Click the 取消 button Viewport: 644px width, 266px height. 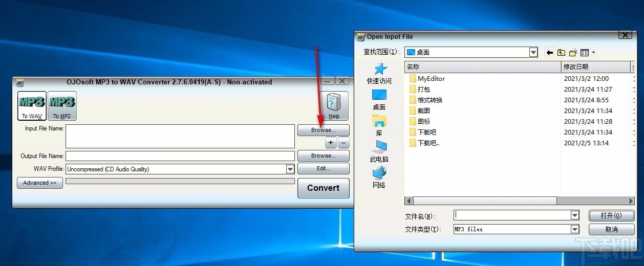pos(611,229)
